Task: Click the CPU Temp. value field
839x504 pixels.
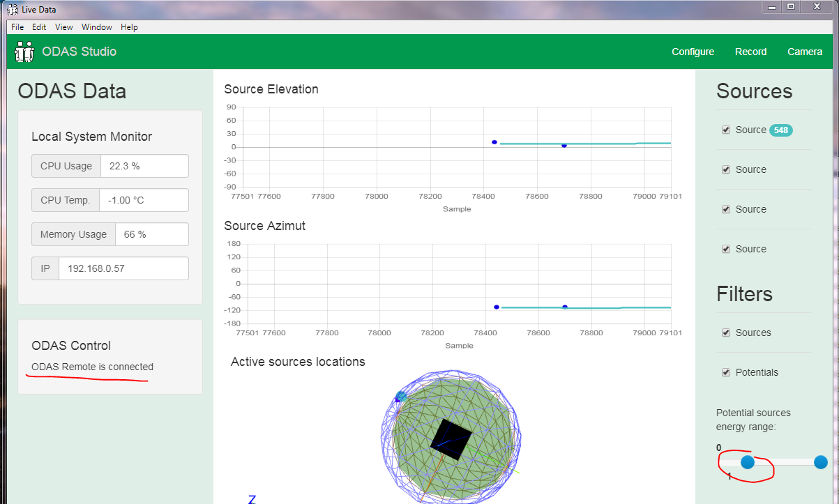Action: 144,200
